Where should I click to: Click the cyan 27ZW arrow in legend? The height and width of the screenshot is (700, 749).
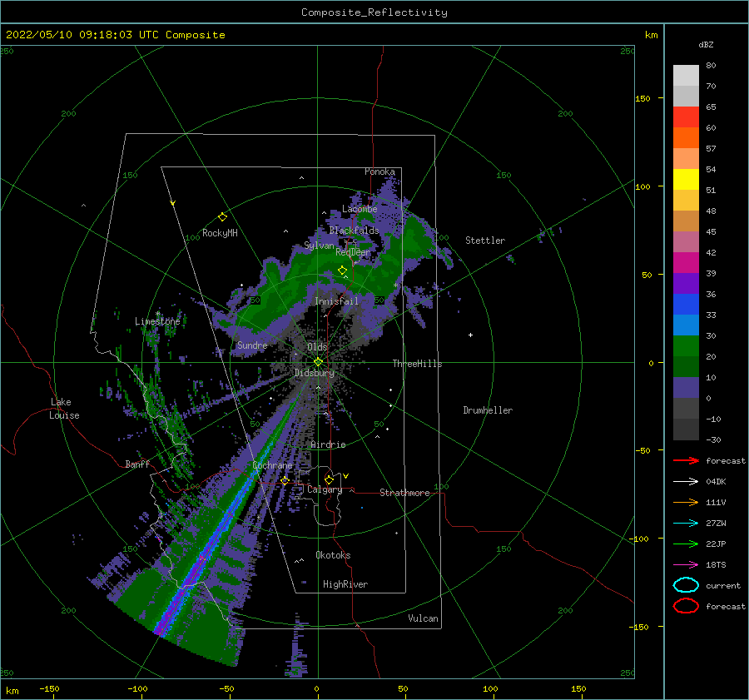pyautogui.click(x=686, y=524)
